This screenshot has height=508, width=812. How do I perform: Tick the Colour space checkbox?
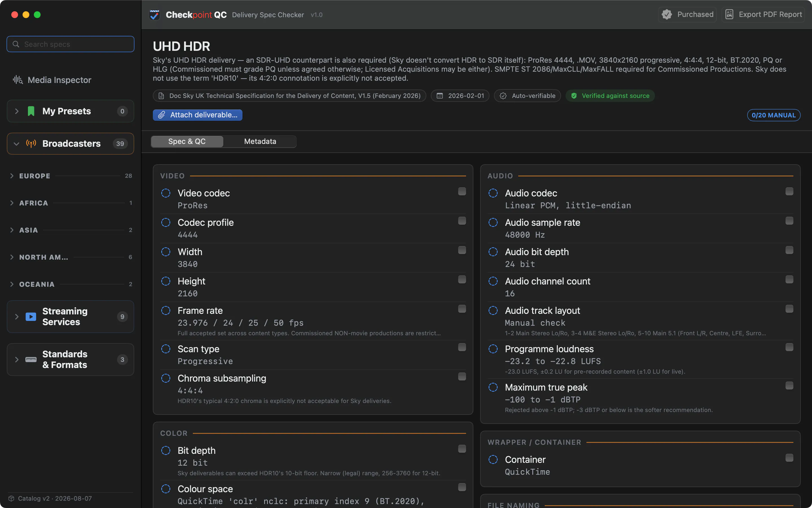(x=462, y=487)
